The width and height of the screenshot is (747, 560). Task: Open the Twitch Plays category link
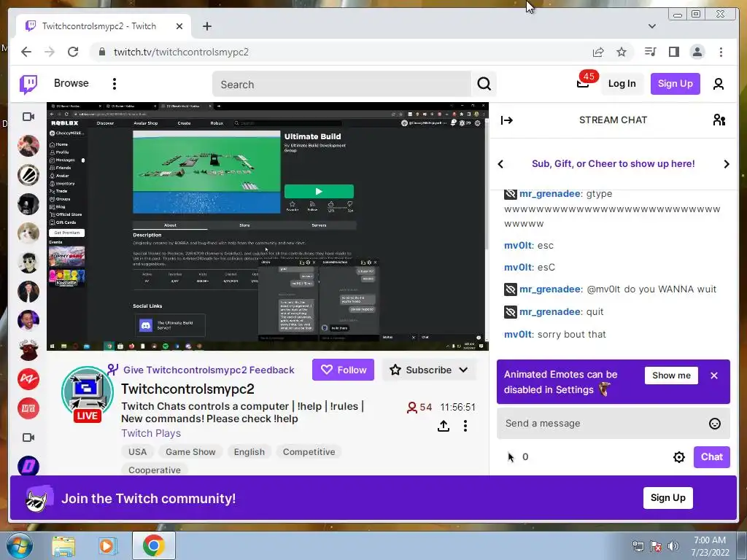(x=151, y=433)
